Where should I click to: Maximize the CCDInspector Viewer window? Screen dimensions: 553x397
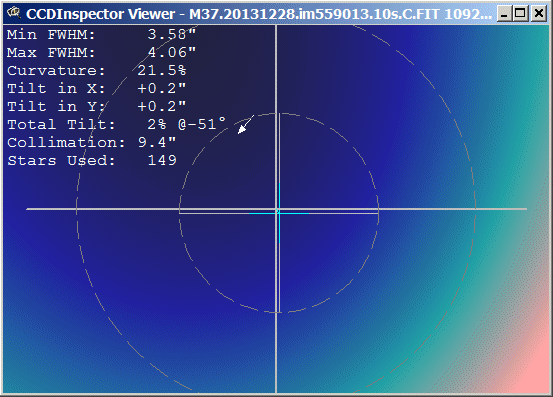[520, 14]
